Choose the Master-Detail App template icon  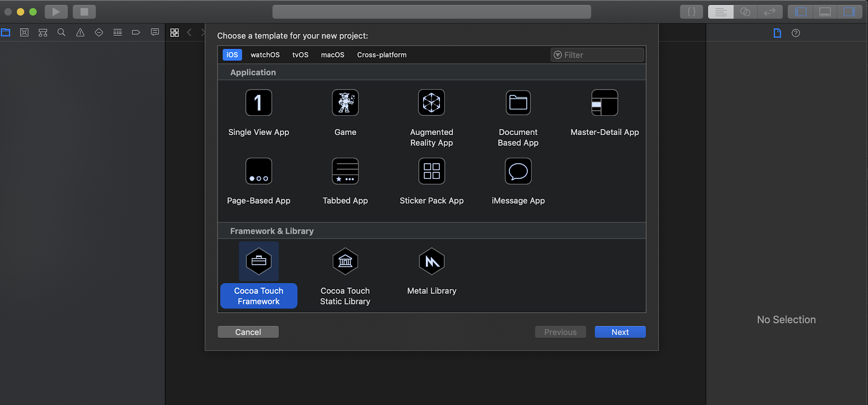pyautogui.click(x=605, y=102)
